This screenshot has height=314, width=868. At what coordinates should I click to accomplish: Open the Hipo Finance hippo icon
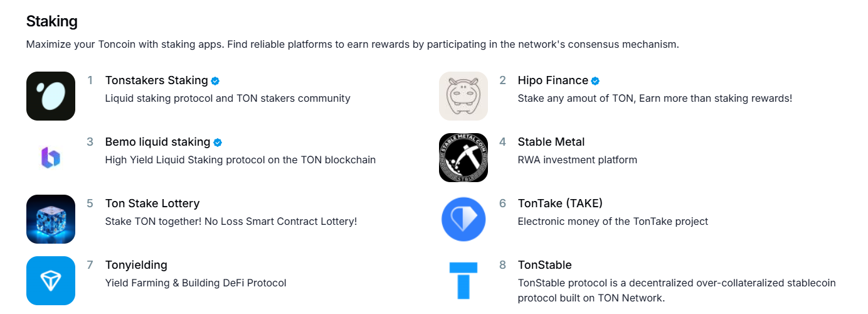(x=463, y=96)
